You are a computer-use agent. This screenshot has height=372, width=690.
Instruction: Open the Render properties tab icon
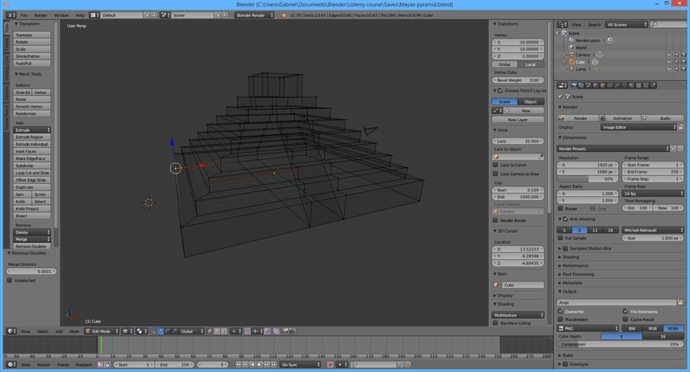[x=574, y=85]
